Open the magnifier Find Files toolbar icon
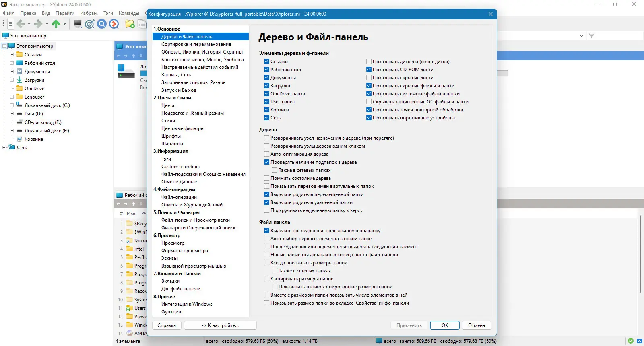644x346 pixels. [x=102, y=24]
